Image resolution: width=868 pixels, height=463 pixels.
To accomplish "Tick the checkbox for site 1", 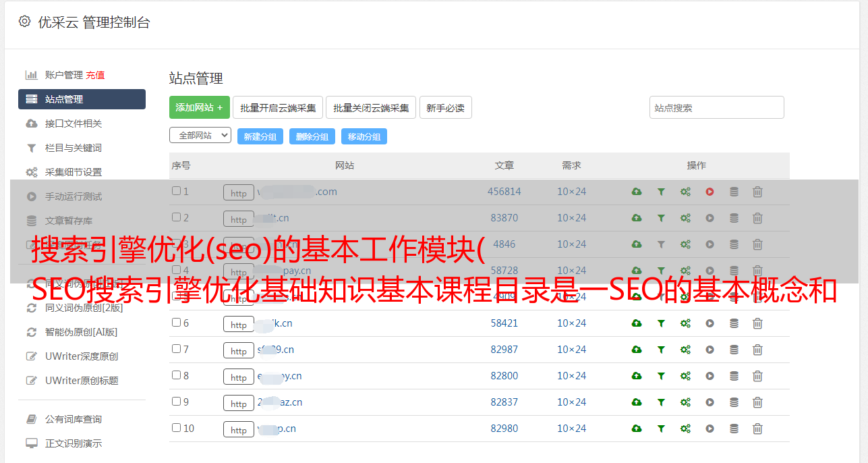I will (176, 191).
